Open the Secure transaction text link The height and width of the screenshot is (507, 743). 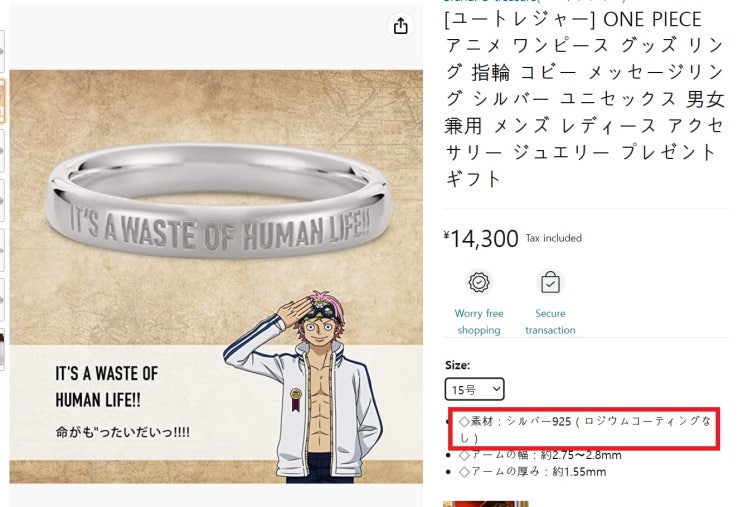coord(550,322)
